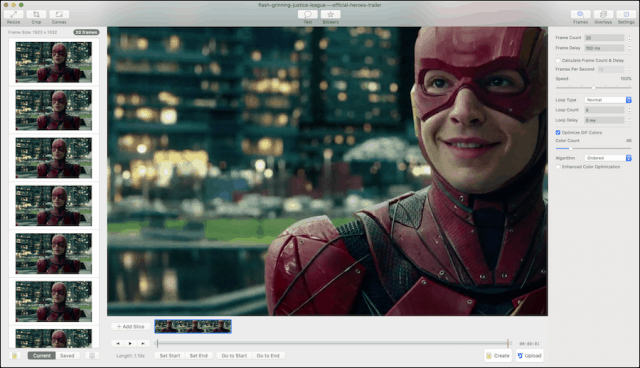Image resolution: width=640 pixels, height=368 pixels.
Task: Click the Create button
Action: (498, 356)
